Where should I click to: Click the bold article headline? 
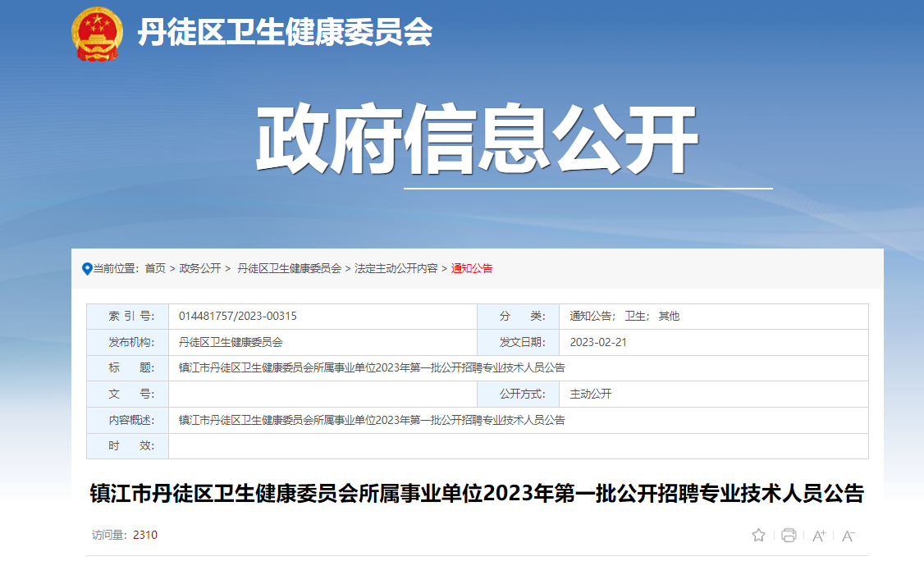point(477,494)
